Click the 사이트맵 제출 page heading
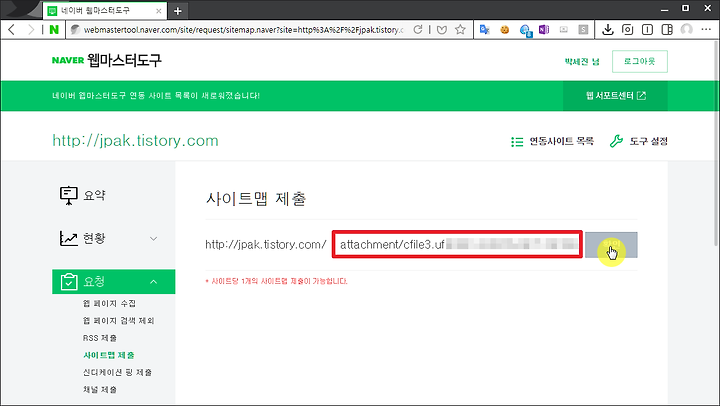720x406 pixels. (256, 199)
